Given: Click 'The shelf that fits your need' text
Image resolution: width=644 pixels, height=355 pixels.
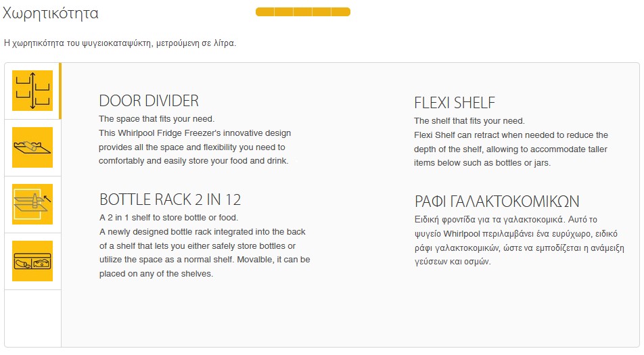Looking at the screenshot, I should (469, 121).
